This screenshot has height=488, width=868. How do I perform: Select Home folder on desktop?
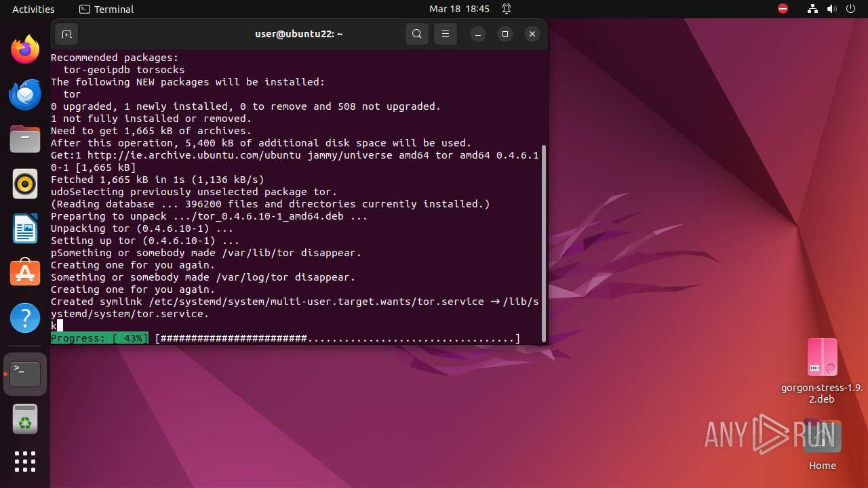tap(822, 446)
